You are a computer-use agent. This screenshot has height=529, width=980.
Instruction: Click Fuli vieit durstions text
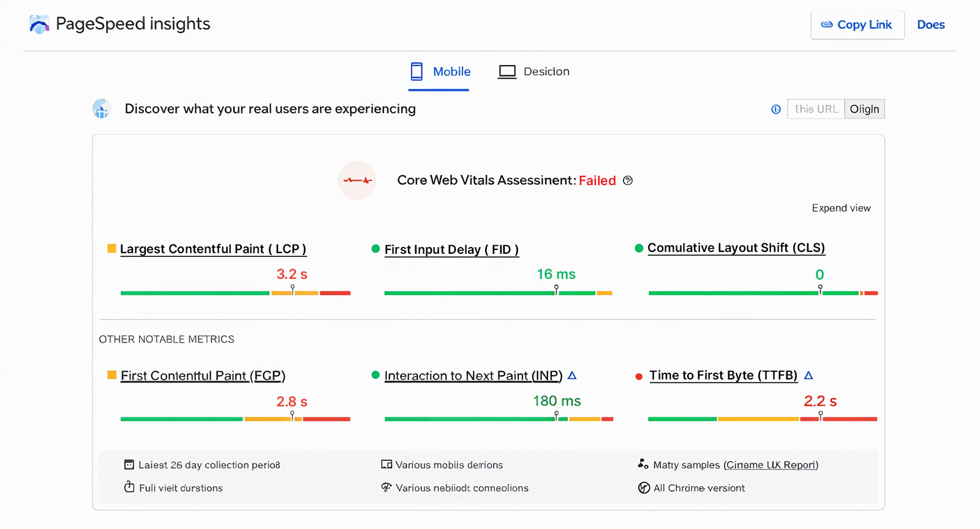click(x=181, y=488)
